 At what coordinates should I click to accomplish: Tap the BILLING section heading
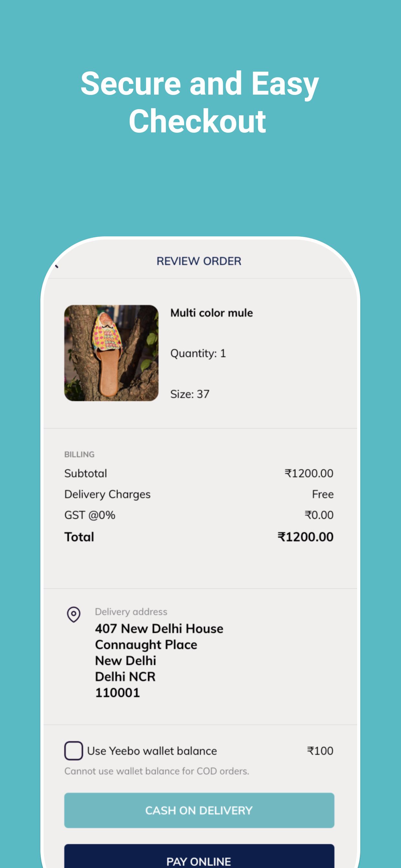(x=79, y=454)
